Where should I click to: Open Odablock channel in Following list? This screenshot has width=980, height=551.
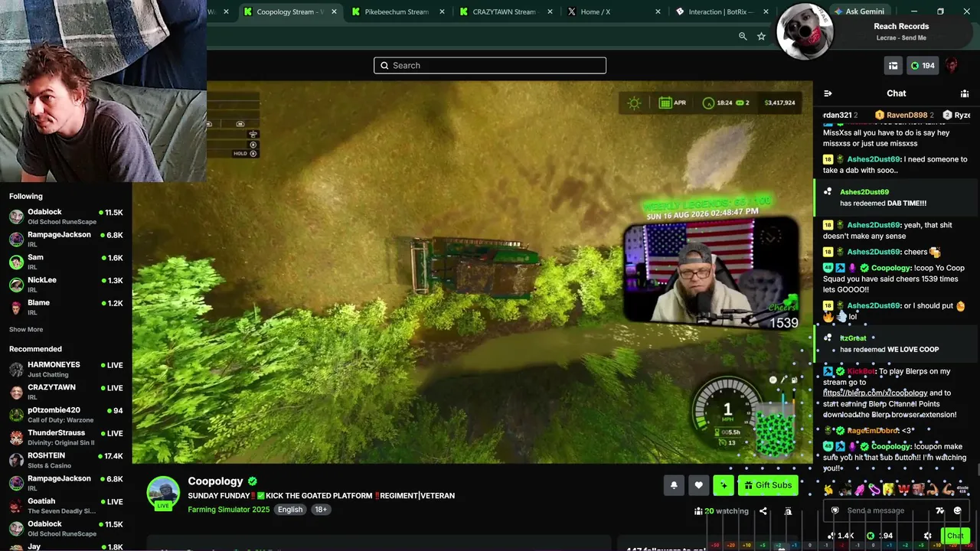(x=66, y=217)
